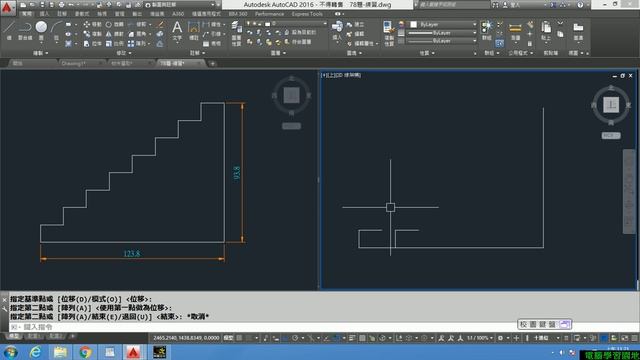Click the Help question mark icon
Screen dimensions: 640x360
pyautogui.click(x=580, y=5)
